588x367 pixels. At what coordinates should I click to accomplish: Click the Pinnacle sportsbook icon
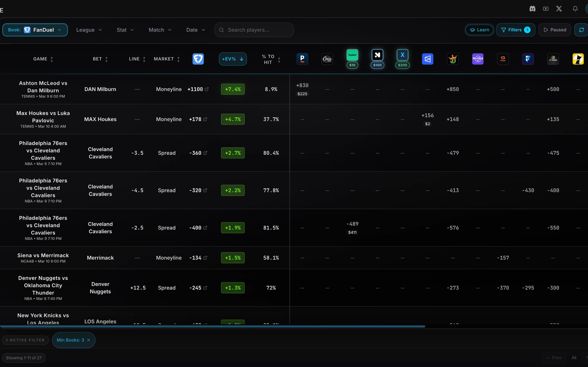coord(302,59)
